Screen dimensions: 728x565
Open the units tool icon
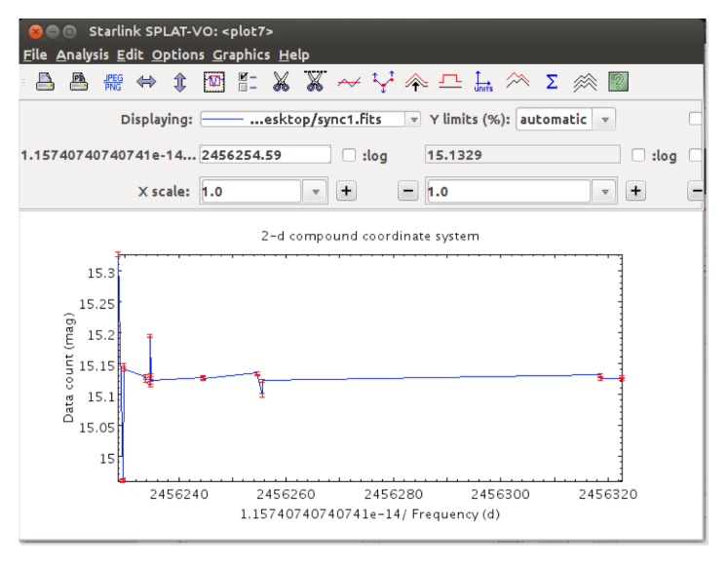483,82
